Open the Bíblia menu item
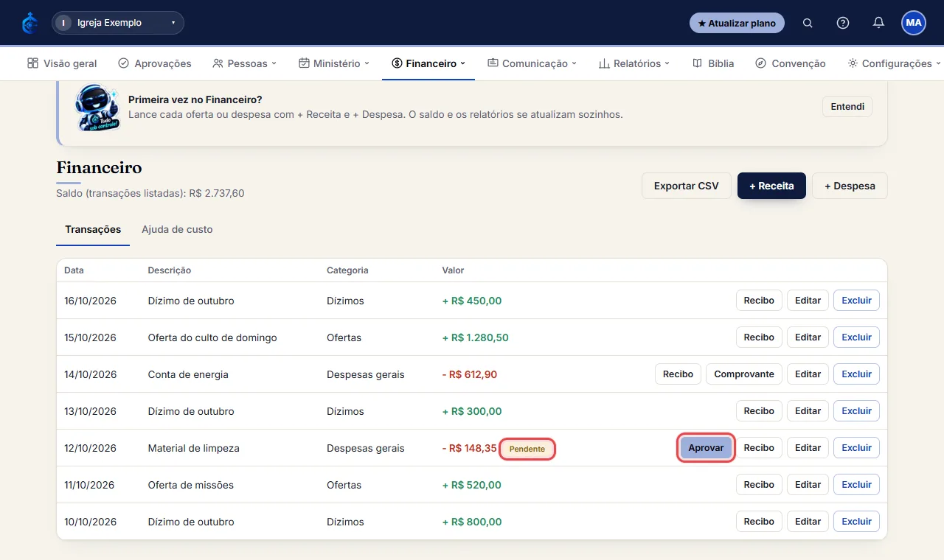The image size is (944, 560). coord(713,63)
